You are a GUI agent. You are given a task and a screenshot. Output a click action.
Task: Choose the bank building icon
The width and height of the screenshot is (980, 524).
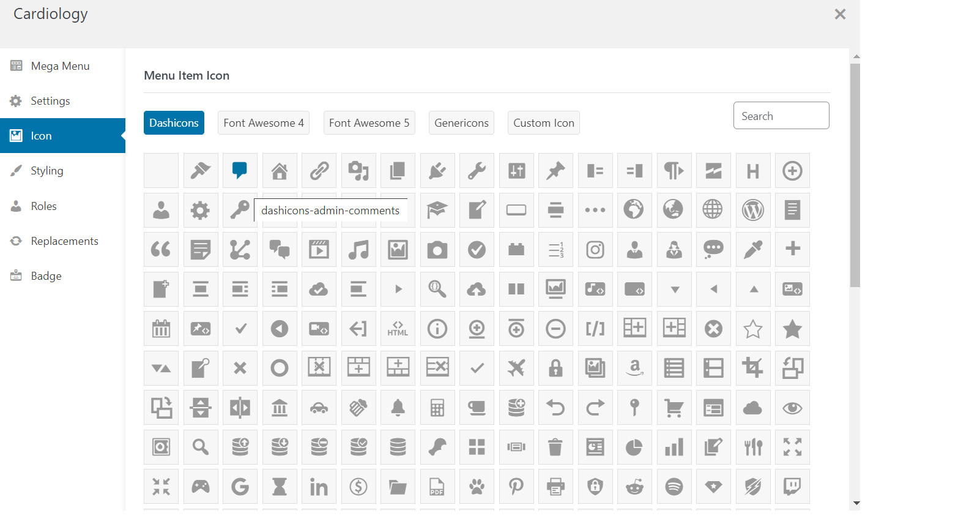pyautogui.click(x=280, y=408)
